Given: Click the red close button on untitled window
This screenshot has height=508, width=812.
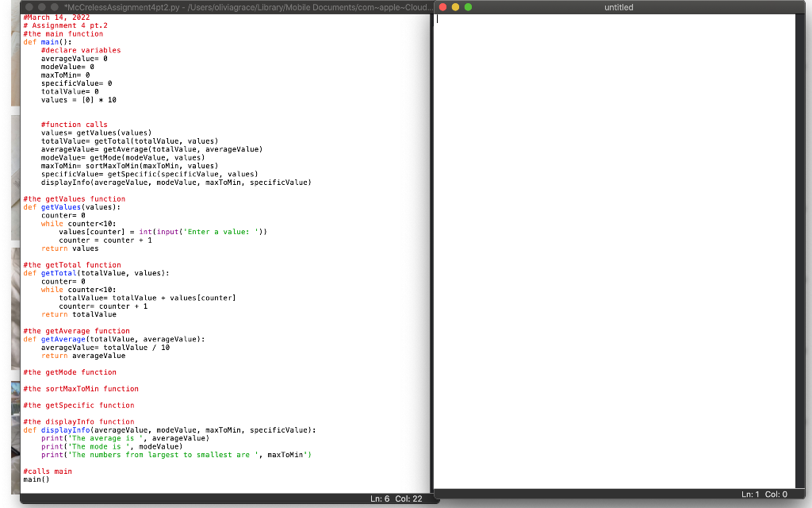Looking at the screenshot, I should 442,7.
